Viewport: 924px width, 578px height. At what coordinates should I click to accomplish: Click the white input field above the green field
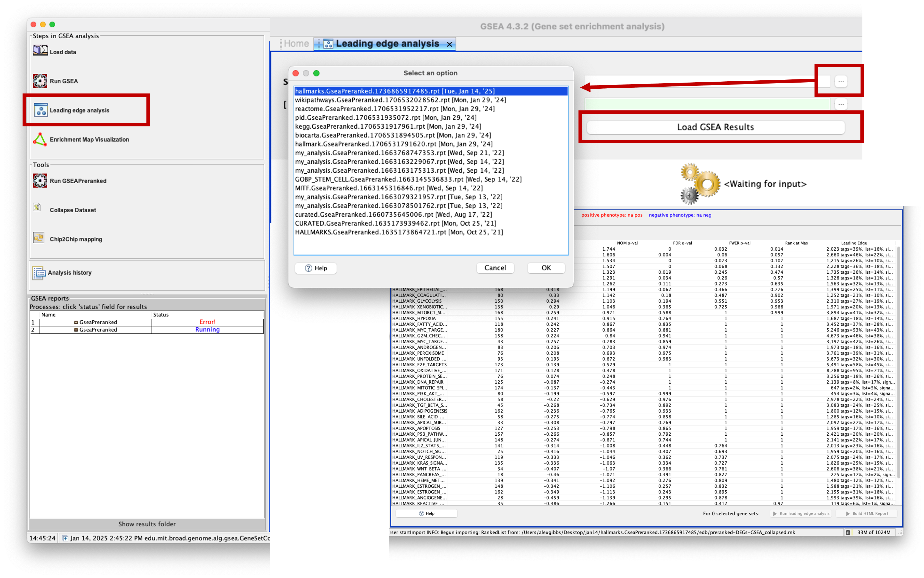tap(707, 81)
